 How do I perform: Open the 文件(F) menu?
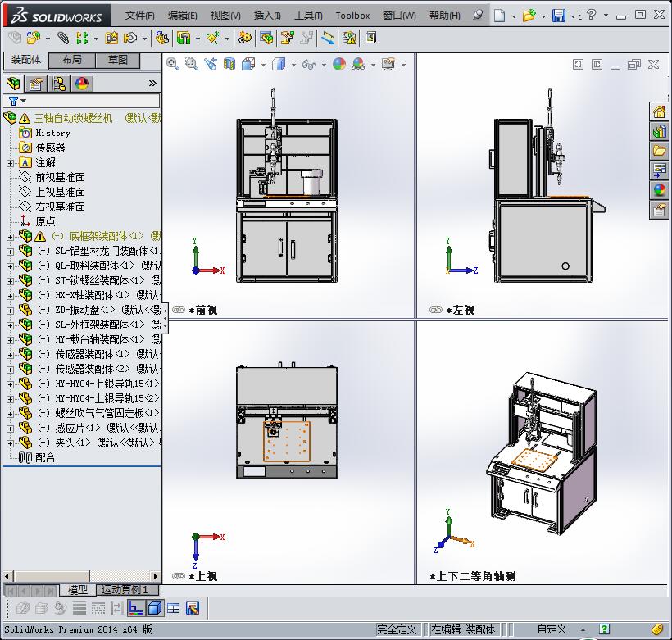[139, 16]
